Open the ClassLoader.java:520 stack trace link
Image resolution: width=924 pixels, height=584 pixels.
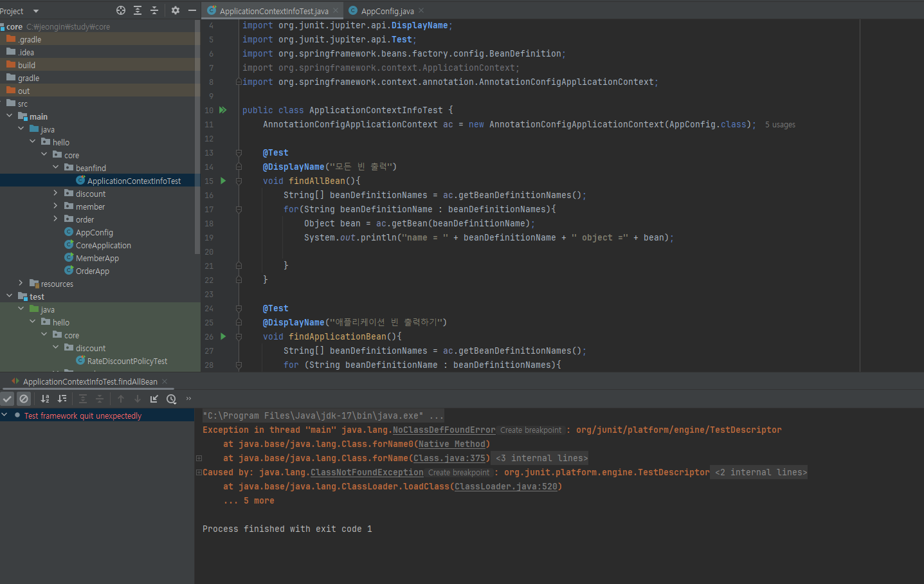(506, 486)
